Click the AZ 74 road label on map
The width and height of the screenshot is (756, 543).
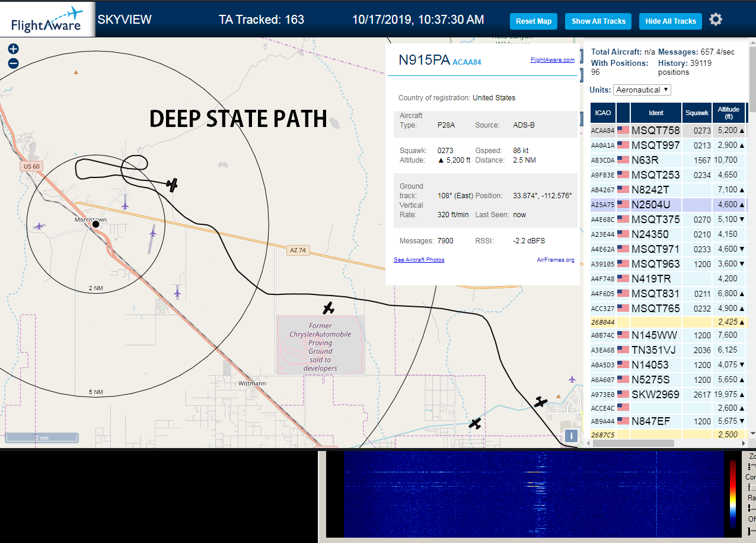[298, 250]
